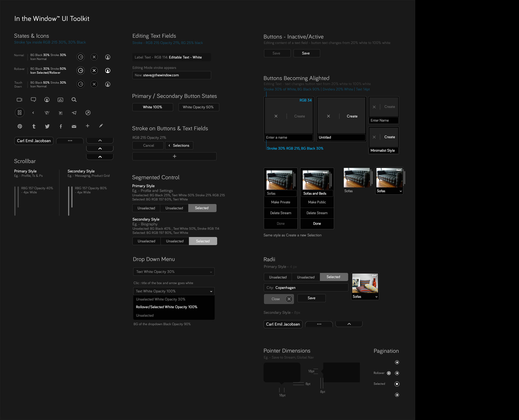Click the envelope email icon
The image size is (519, 420).
pos(74,126)
